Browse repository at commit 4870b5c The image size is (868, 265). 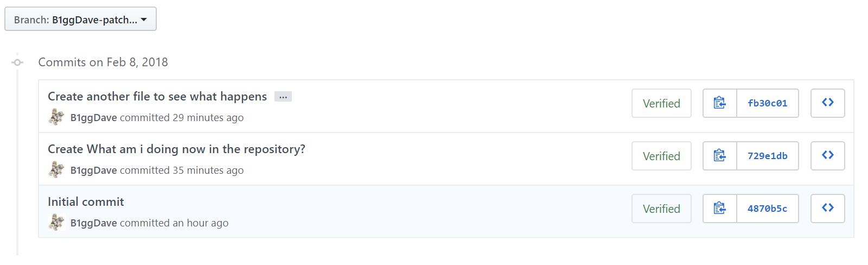point(828,209)
